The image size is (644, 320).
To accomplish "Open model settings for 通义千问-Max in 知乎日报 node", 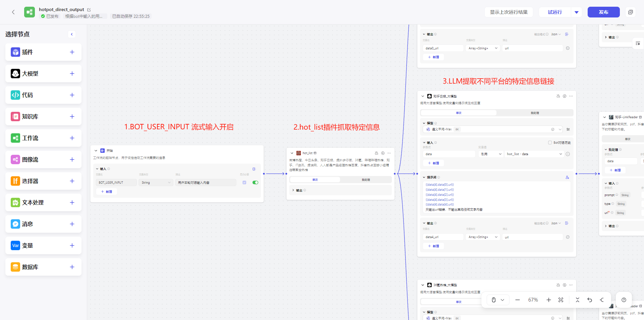I will 568,129.
